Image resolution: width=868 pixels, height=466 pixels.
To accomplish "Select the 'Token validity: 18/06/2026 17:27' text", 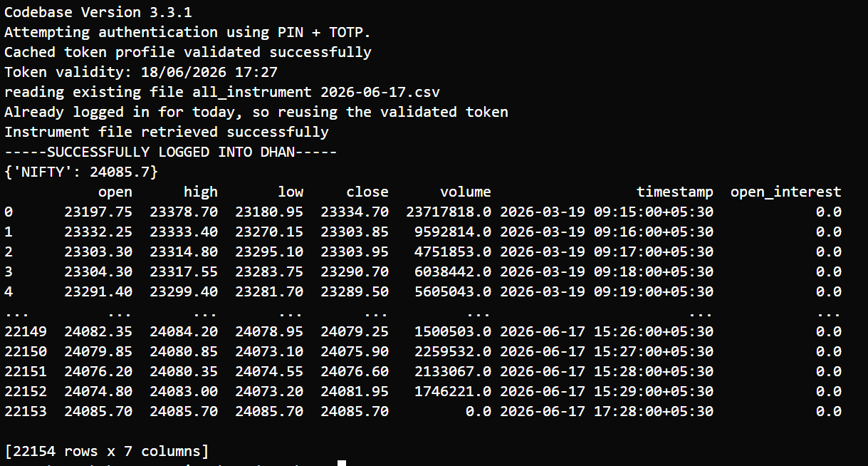I will coord(141,72).
